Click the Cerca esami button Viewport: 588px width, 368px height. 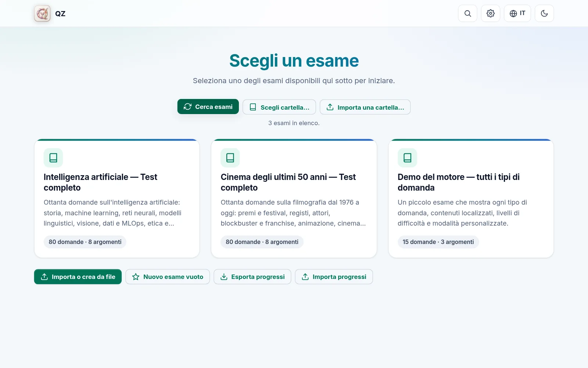208,107
